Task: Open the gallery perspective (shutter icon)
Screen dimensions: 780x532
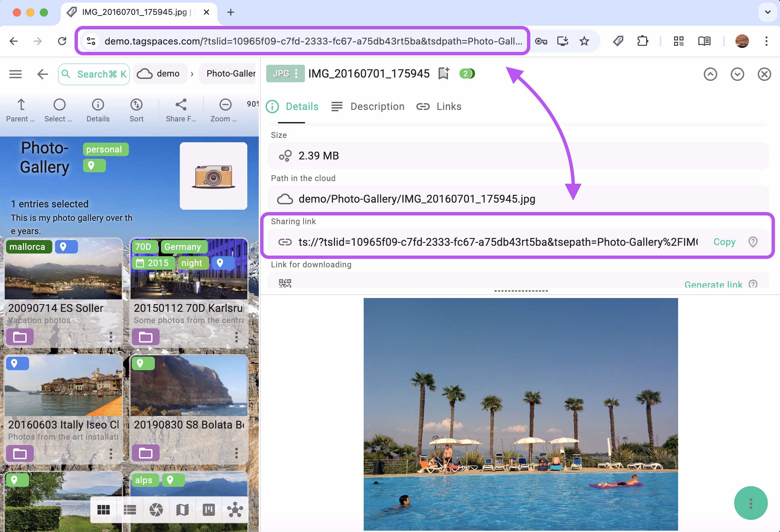Action: [155, 509]
